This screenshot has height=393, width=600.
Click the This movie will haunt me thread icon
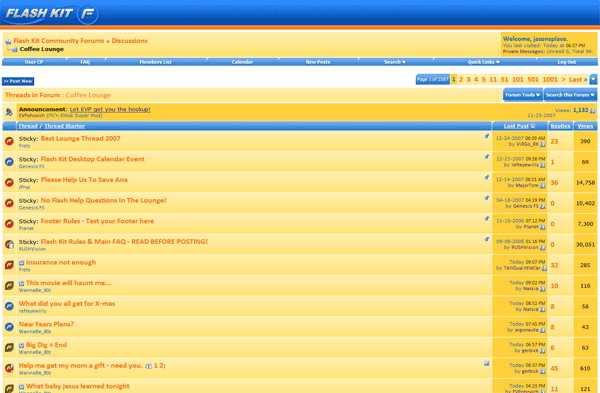pos(9,286)
